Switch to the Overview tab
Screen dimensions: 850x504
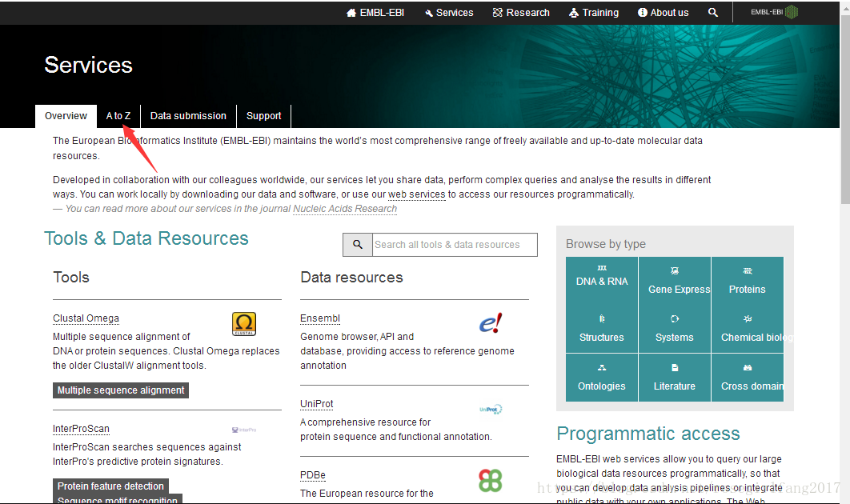66,116
